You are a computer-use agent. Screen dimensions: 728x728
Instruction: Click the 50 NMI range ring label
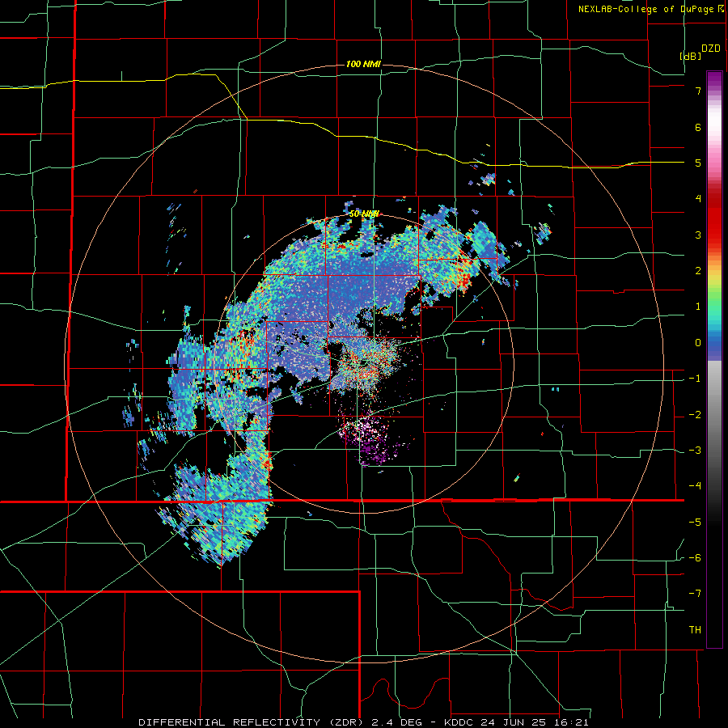pos(364,214)
